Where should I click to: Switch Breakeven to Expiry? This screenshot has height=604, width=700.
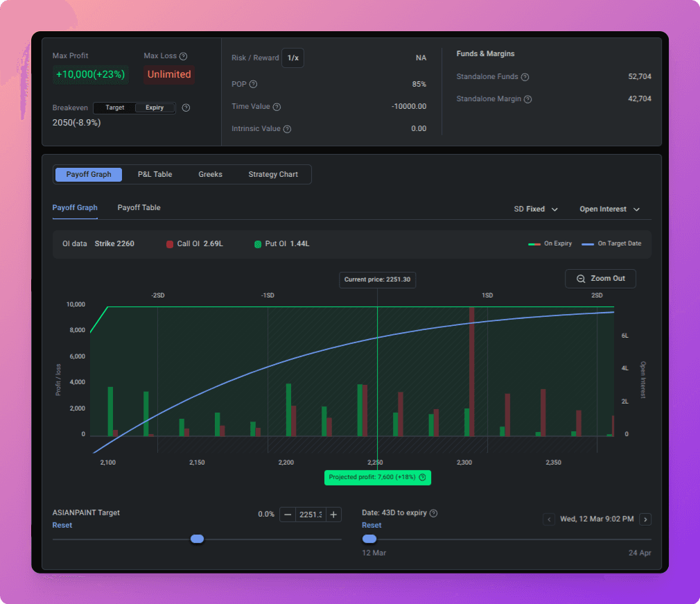point(155,107)
